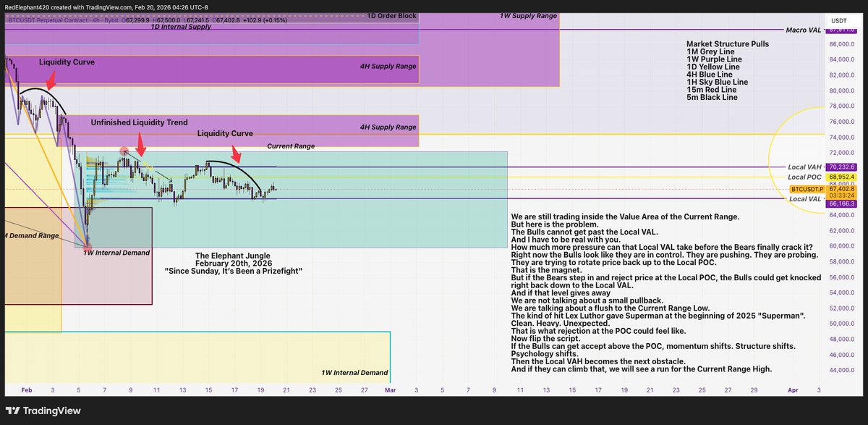Click the 67,402.8 current price tag
868x425 pixels.
(x=841, y=188)
